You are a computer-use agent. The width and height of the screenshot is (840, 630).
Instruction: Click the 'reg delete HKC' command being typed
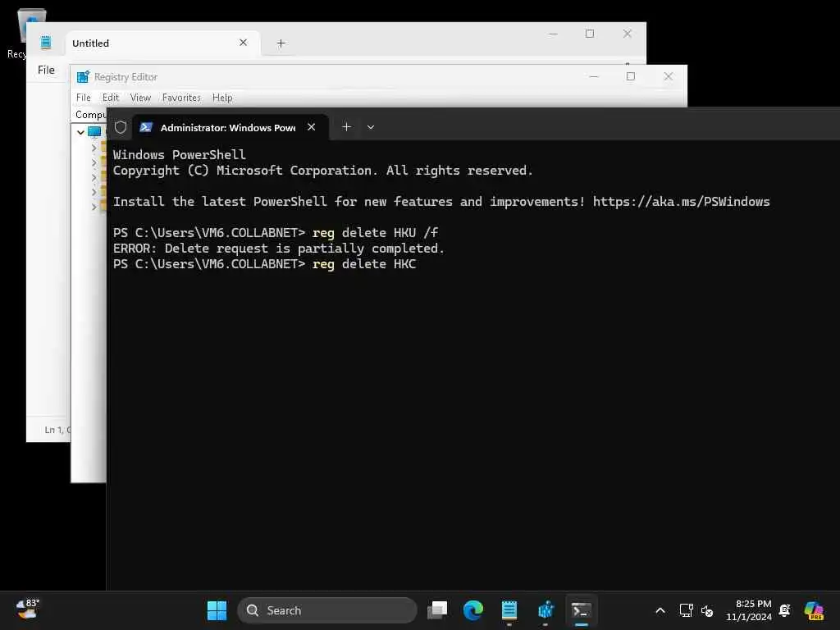pyautogui.click(x=363, y=263)
